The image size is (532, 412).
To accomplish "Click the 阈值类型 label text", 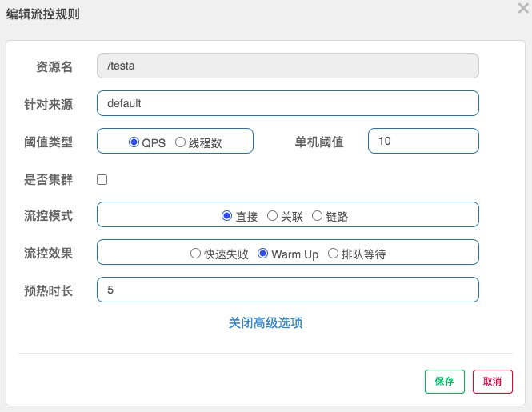I will pos(48,142).
